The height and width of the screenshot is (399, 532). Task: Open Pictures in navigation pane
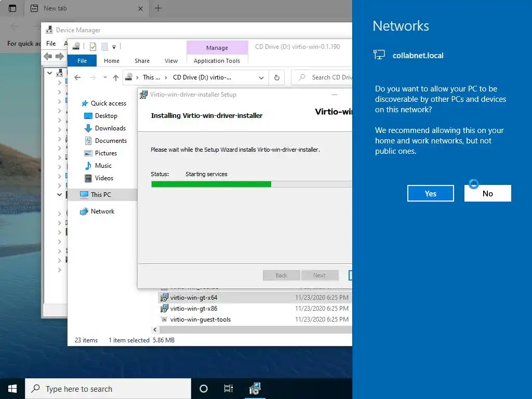(105, 153)
